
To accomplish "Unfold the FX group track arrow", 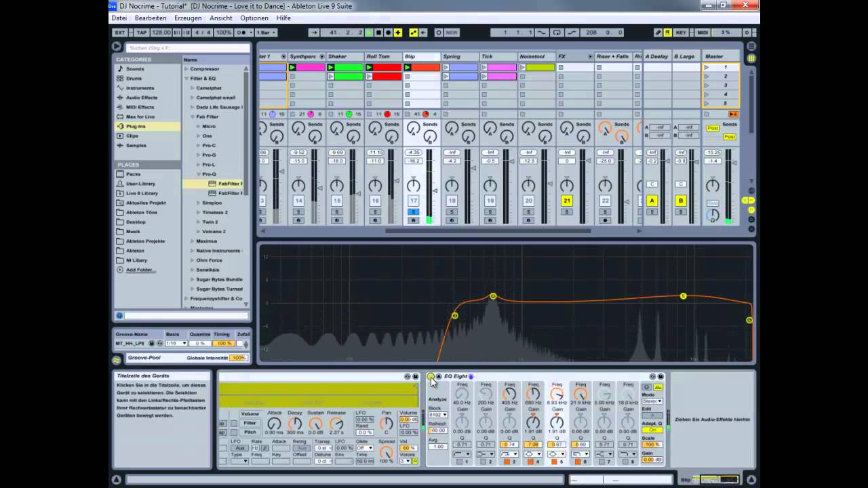I will 590,57.
